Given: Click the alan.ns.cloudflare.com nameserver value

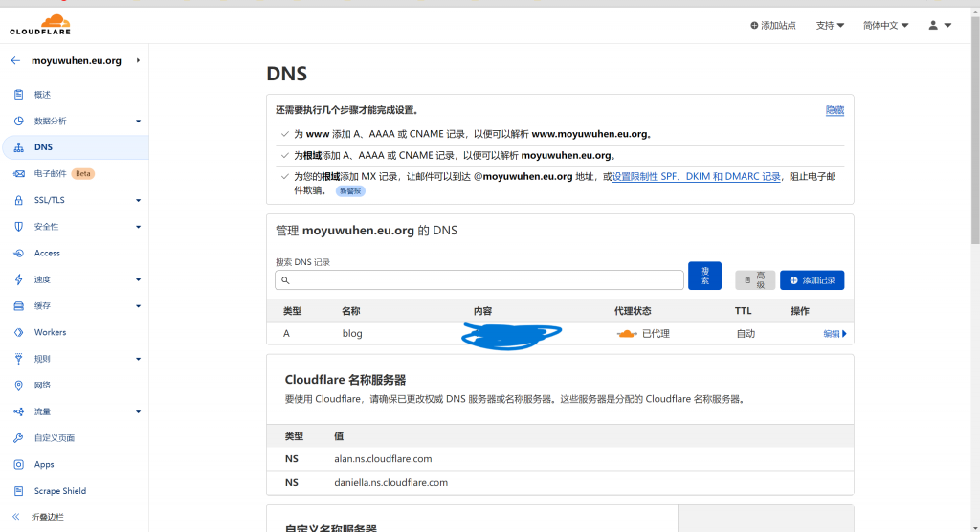Looking at the screenshot, I should [x=383, y=459].
